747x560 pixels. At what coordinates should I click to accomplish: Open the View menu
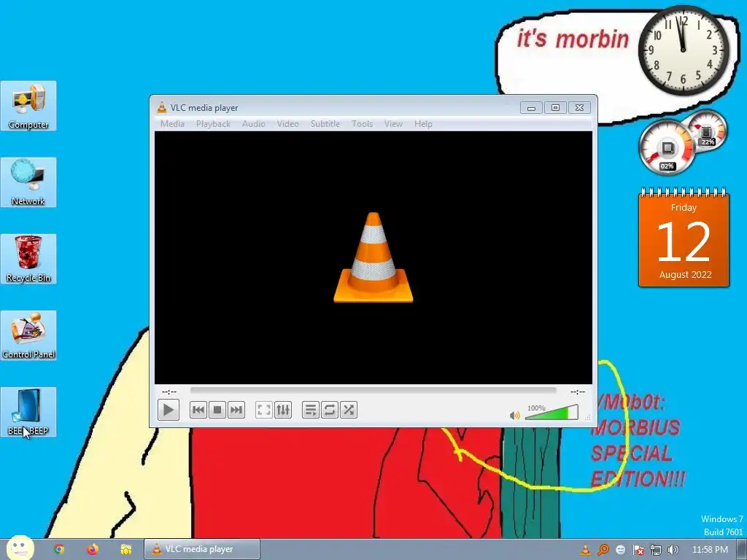tap(393, 124)
